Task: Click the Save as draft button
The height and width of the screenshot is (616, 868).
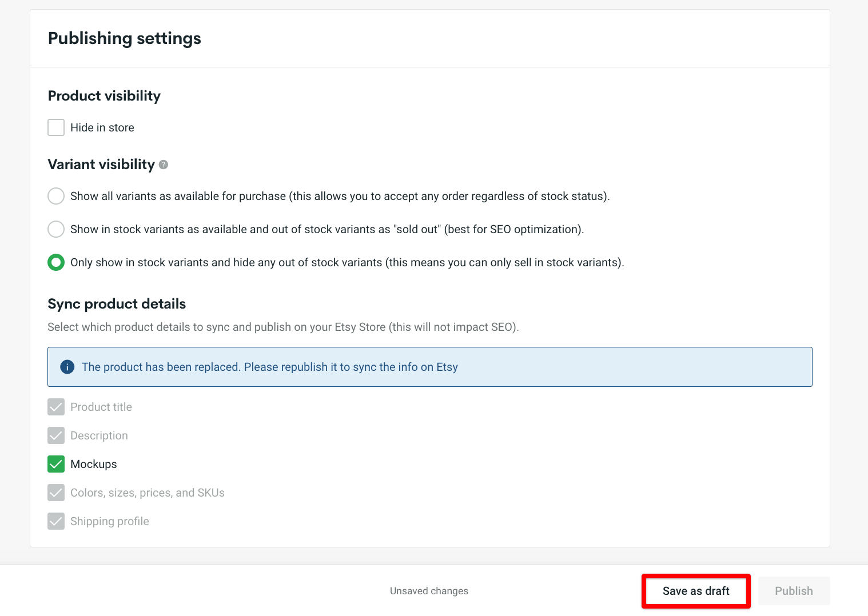Action: click(695, 590)
